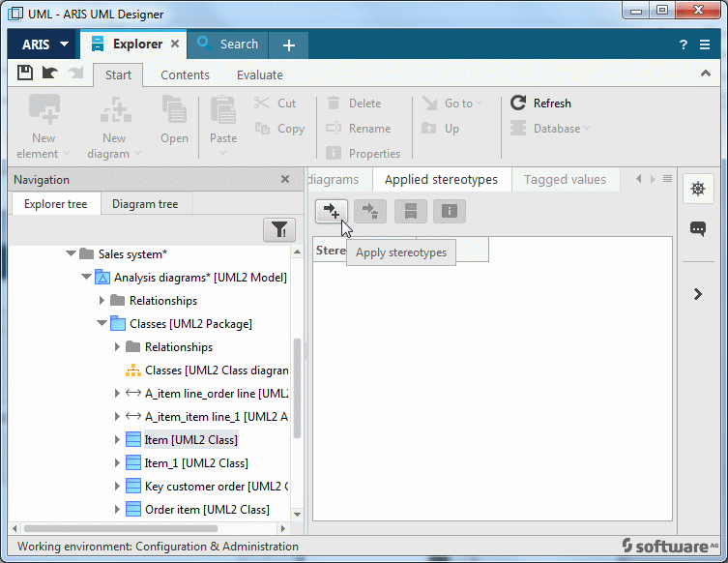Select Classes [UML2 Class diagram] tree item
Image resolution: width=728 pixels, height=563 pixels.
(x=217, y=370)
